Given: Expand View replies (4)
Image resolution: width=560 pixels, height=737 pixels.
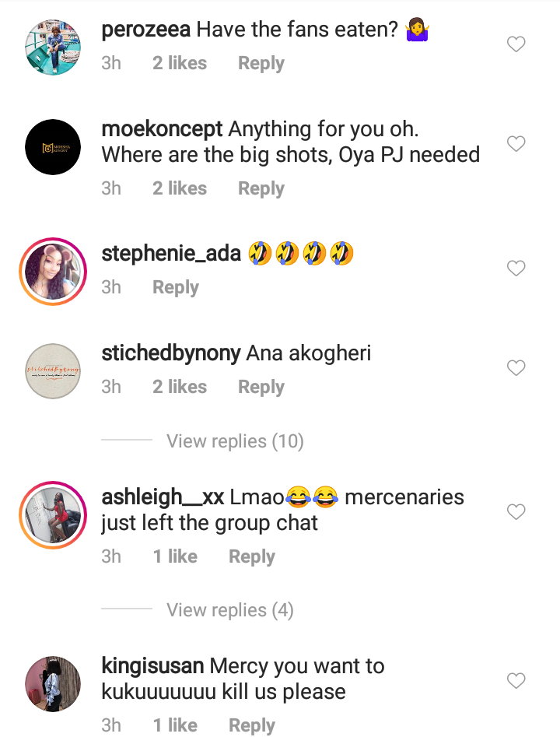Looking at the screenshot, I should [x=230, y=610].
